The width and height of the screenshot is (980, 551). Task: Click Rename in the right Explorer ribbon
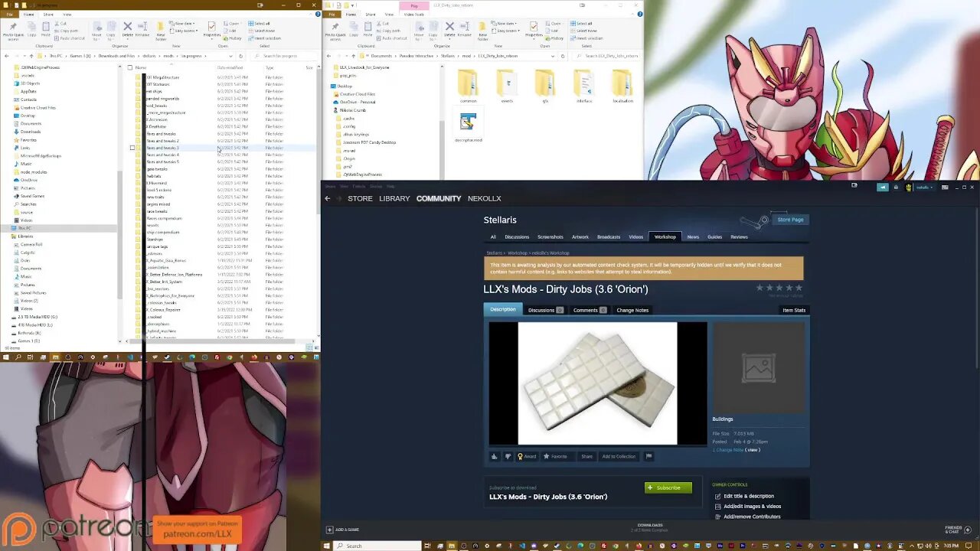(465, 28)
